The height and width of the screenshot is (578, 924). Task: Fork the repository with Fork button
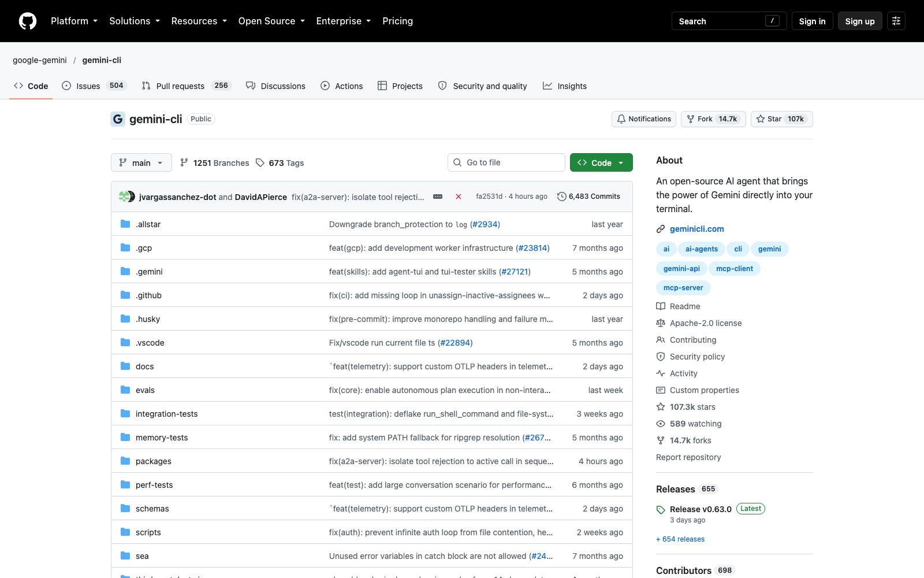[713, 119]
